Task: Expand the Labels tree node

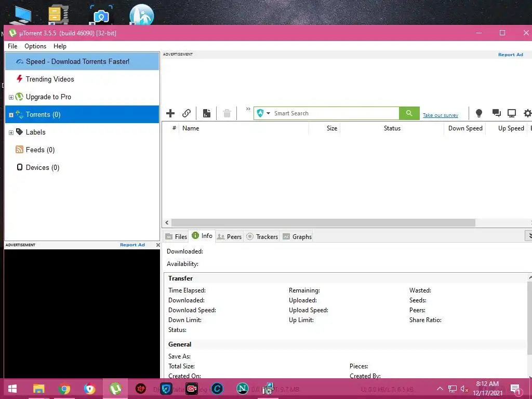Action: [11, 132]
